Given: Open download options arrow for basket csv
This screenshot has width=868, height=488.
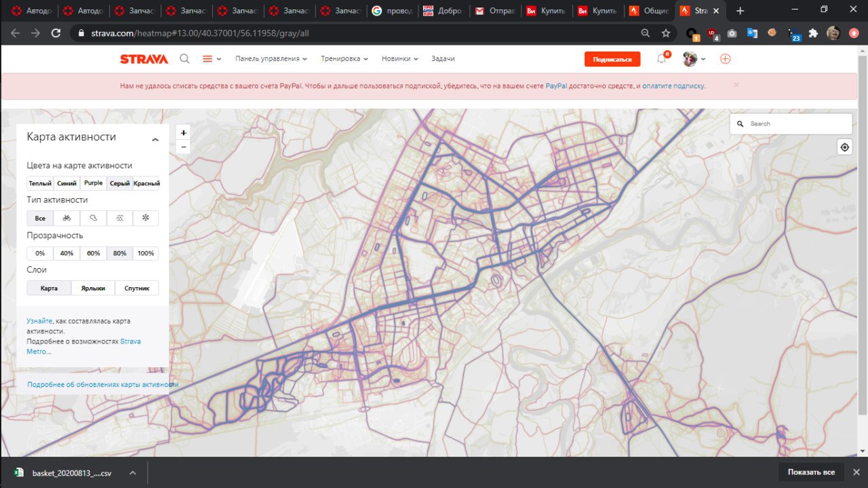Looking at the screenshot, I should tap(133, 472).
